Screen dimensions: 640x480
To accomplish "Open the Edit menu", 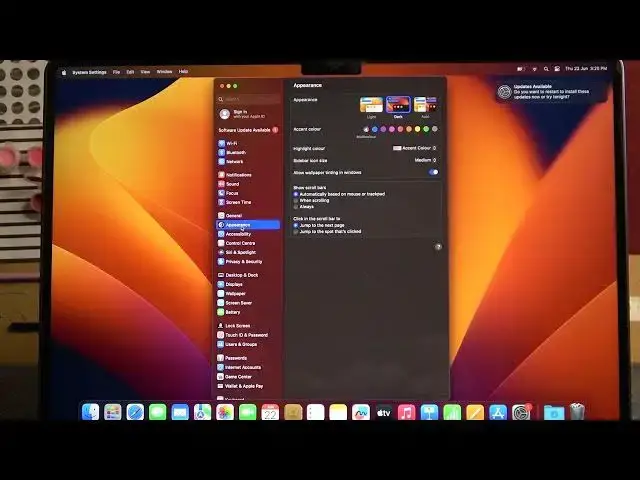I will [x=130, y=72].
